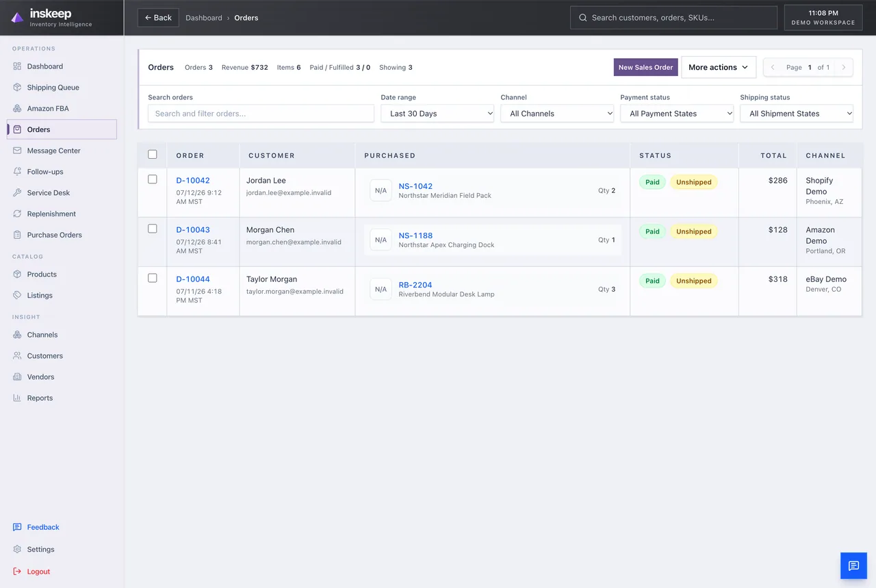Click the New Sales Order button
The width and height of the screenshot is (876, 588).
[645, 67]
